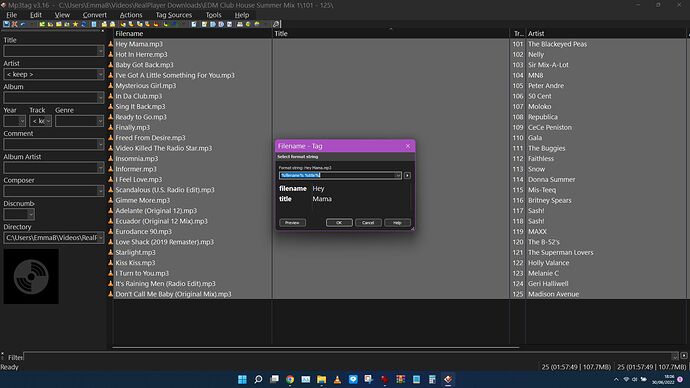The image size is (690, 388).
Task: Expand the Composer field dropdown
Action: 100,191
